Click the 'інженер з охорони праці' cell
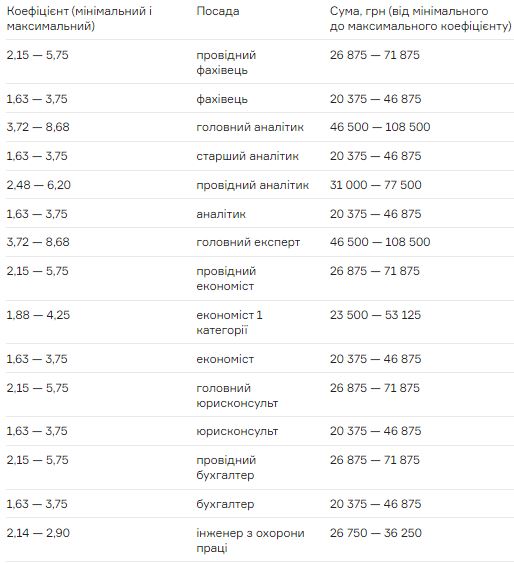The height and width of the screenshot is (563, 514). click(x=250, y=540)
